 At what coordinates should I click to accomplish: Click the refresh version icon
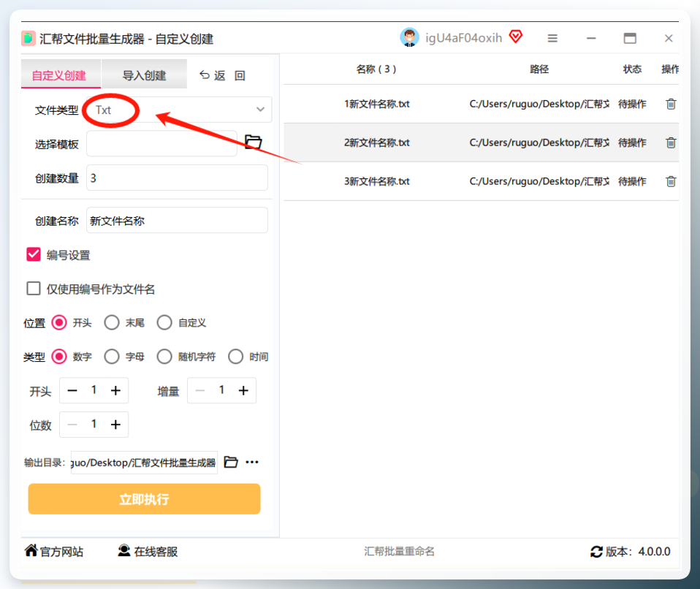click(596, 552)
